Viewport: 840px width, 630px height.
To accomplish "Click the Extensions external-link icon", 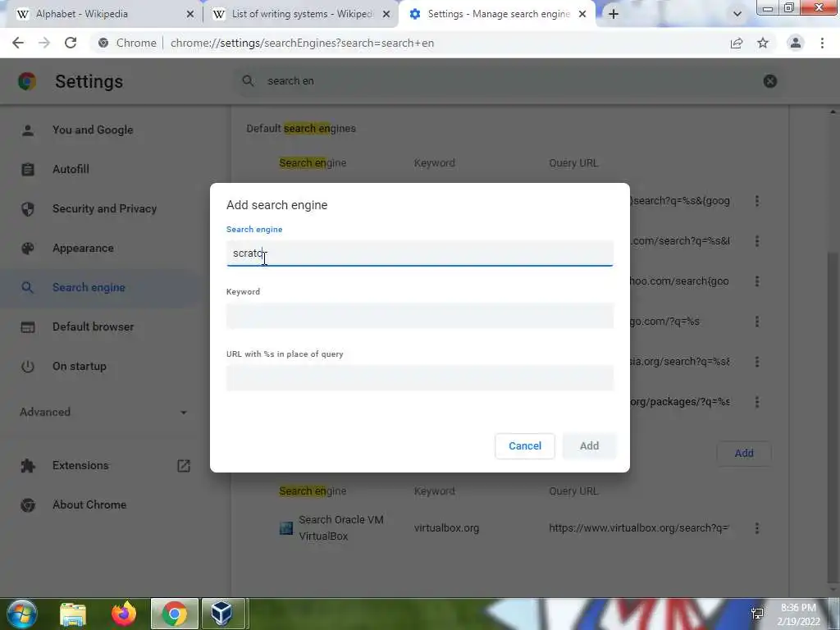I will click(x=184, y=466).
